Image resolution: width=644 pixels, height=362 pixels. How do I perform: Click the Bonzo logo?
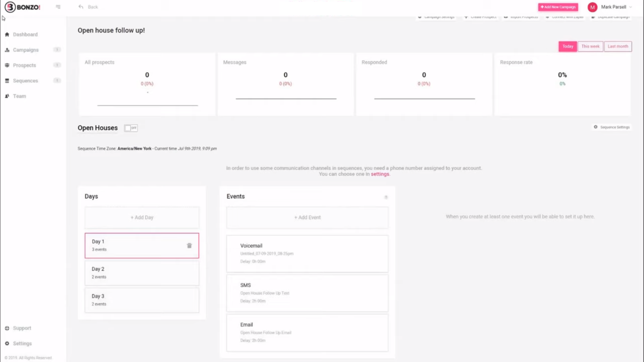pyautogui.click(x=22, y=7)
